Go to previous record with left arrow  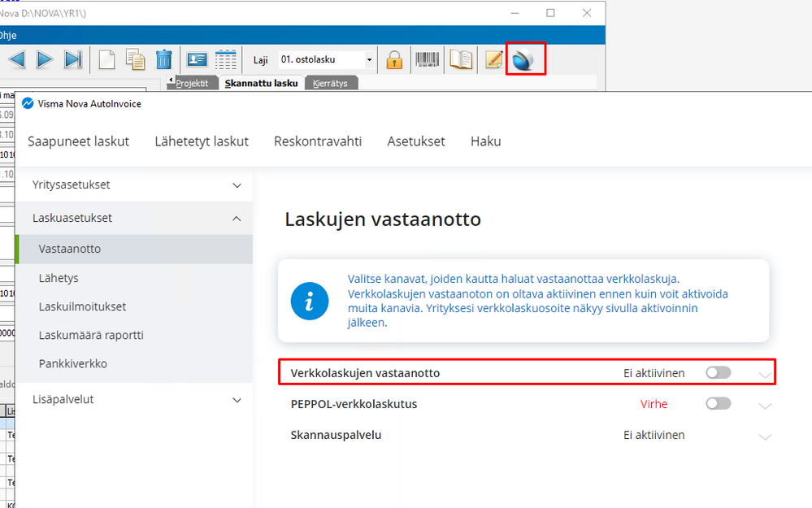point(17,59)
